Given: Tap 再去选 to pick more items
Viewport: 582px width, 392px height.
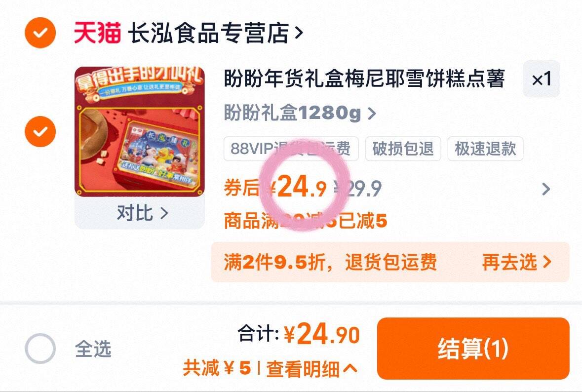Looking at the screenshot, I should pyautogui.click(x=516, y=262).
